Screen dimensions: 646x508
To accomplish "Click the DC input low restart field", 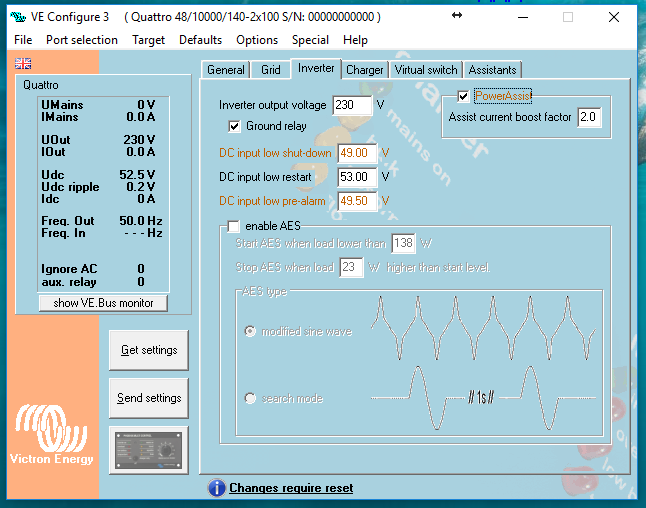I will pyautogui.click(x=357, y=177).
